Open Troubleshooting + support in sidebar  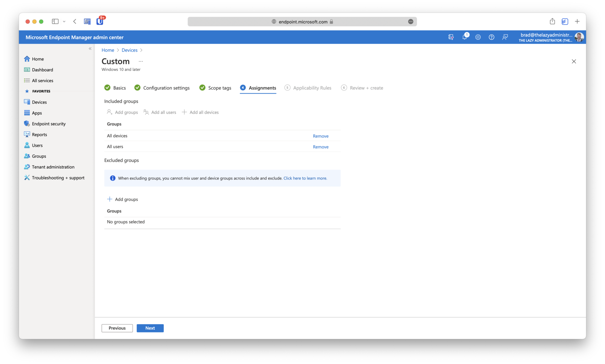tap(54, 178)
